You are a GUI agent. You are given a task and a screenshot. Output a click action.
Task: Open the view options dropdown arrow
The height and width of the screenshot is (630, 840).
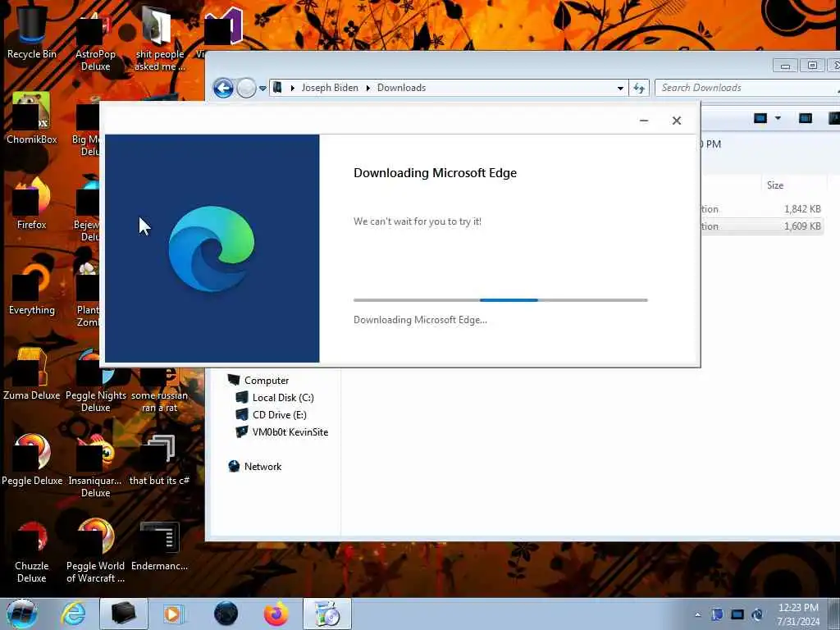tap(778, 118)
